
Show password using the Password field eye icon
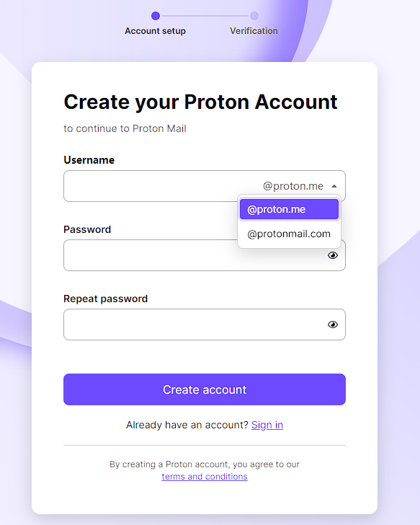click(x=332, y=255)
